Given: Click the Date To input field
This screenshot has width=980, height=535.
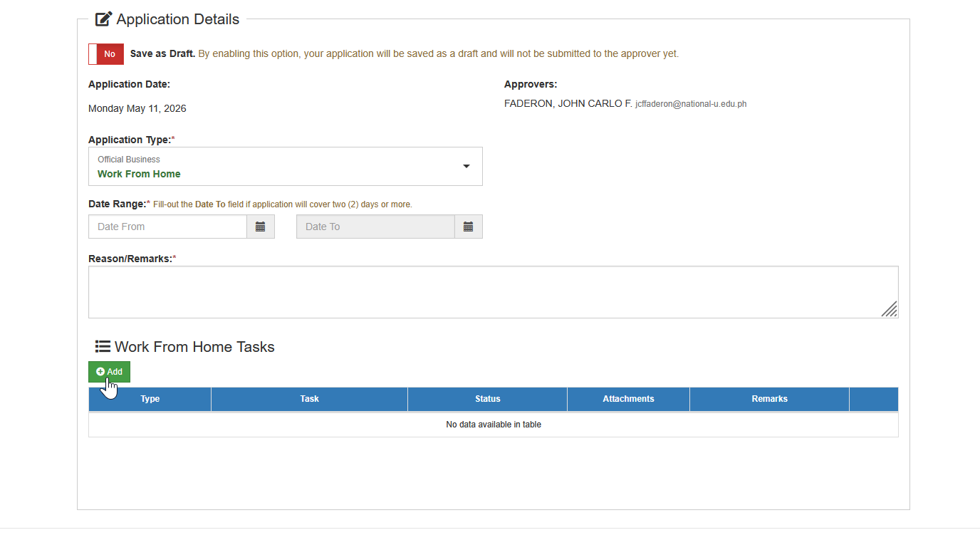Looking at the screenshot, I should pyautogui.click(x=375, y=227).
